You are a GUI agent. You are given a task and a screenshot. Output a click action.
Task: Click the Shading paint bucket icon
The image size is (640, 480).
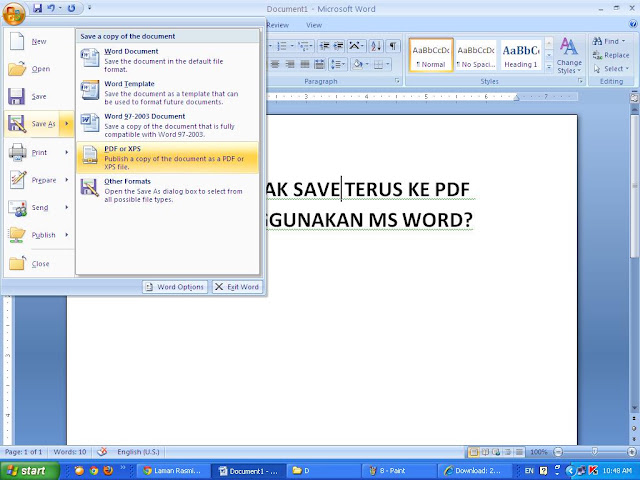[x=358, y=64]
